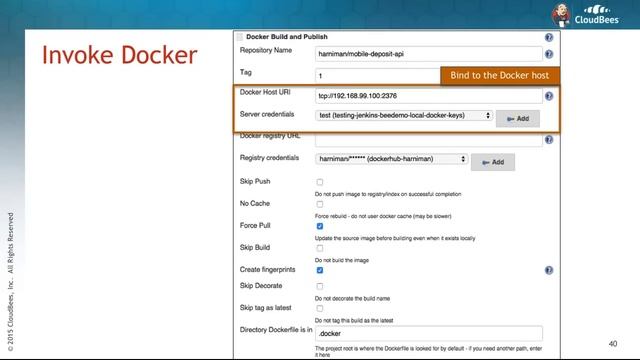Click the Tag input field
Image resolution: width=640 pixels, height=360 pixels.
[x=378, y=76]
